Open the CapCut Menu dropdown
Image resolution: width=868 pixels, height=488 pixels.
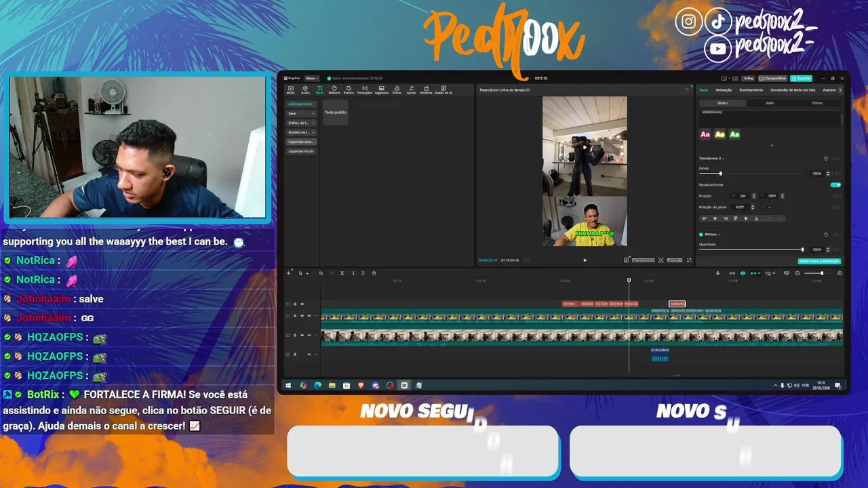point(311,79)
